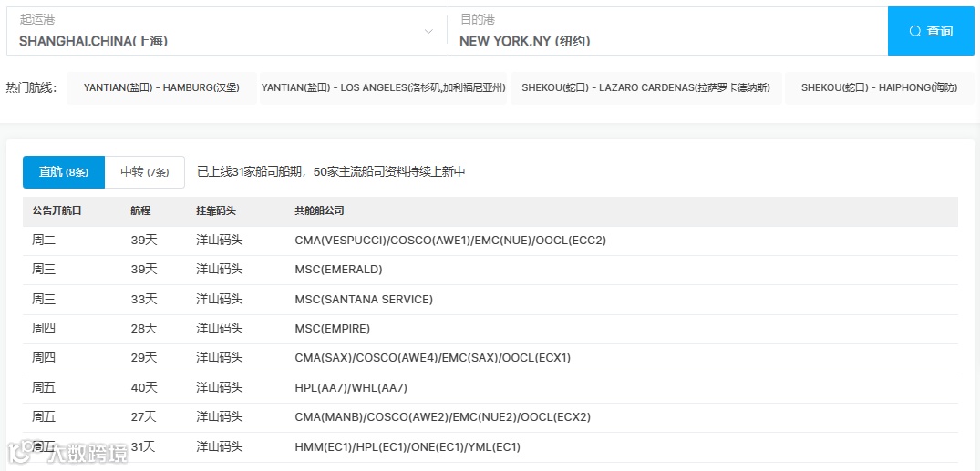Click the 挂靠码头 column header
Screen dimensions: 980x471
coord(216,211)
